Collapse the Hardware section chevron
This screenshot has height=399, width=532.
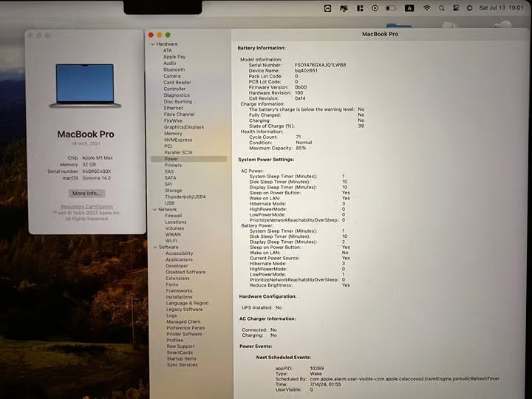153,44
